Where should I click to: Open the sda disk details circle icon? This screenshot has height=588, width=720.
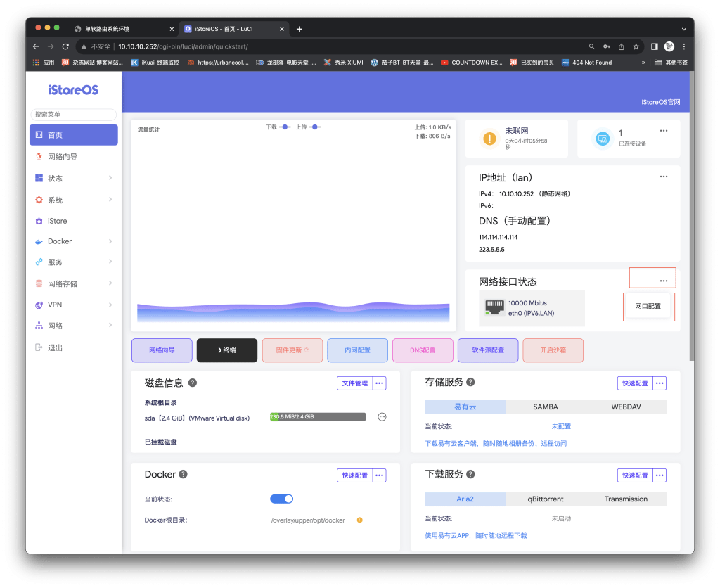[x=382, y=417]
